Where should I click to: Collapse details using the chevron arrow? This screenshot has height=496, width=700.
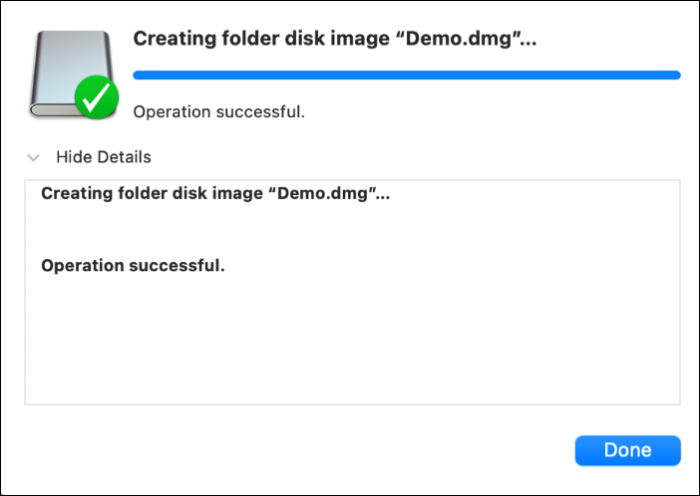coord(34,158)
